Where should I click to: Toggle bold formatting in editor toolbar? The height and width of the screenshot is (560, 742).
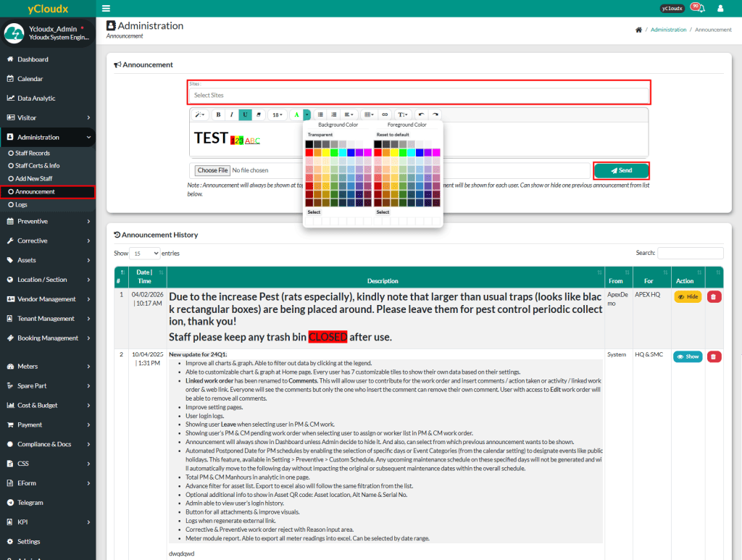click(218, 114)
